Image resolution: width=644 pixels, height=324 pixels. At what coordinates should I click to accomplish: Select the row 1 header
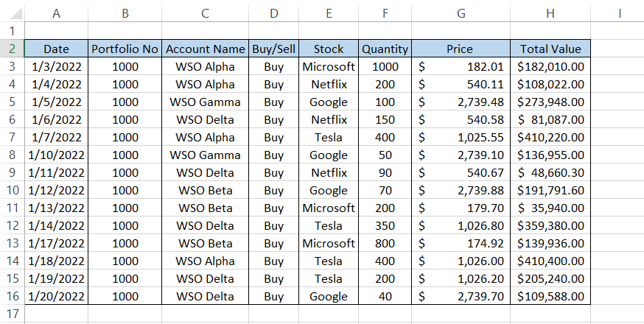(x=12, y=31)
